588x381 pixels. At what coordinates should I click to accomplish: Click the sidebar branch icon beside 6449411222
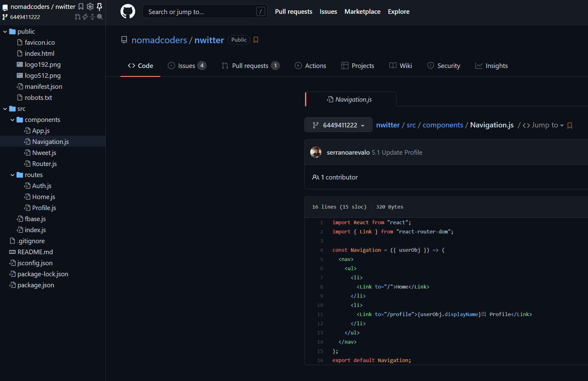click(x=5, y=17)
